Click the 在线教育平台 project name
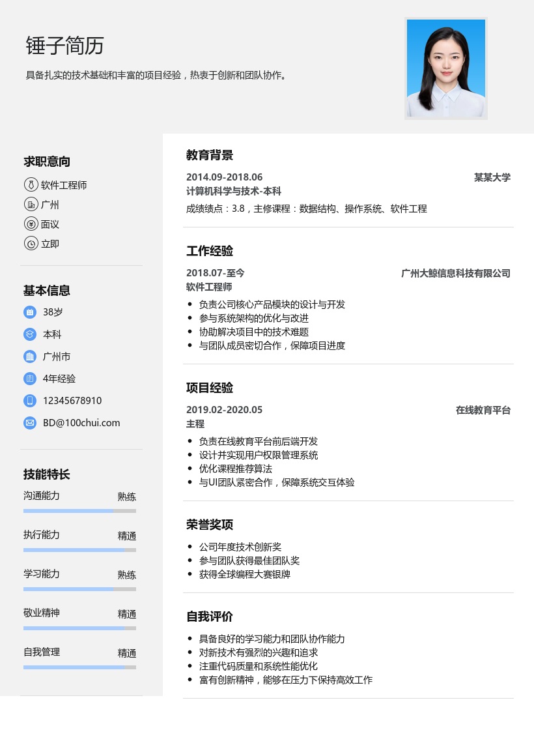534x756 pixels. pyautogui.click(x=483, y=411)
